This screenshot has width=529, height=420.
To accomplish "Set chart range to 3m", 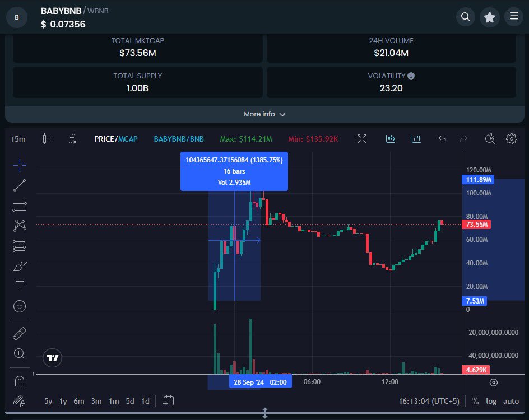I will click(96, 401).
